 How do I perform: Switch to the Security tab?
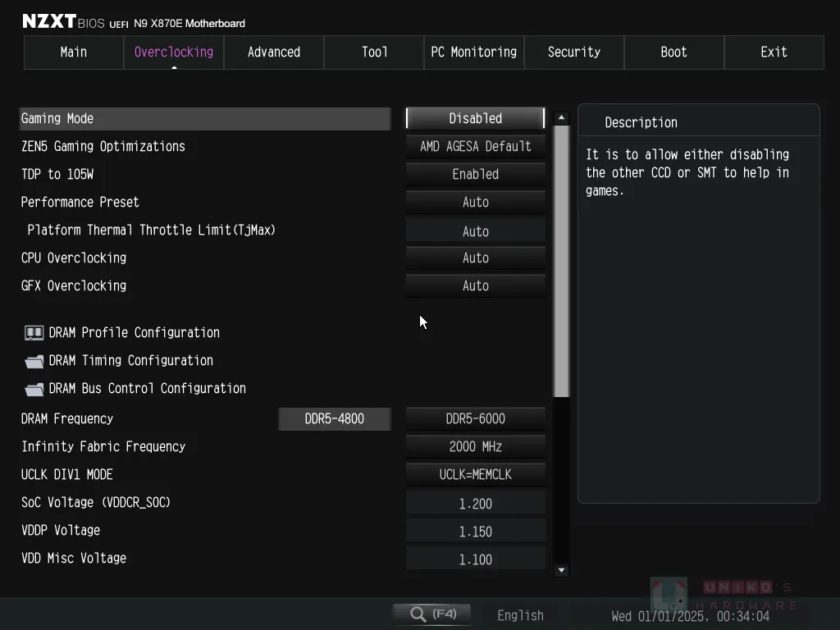click(x=573, y=52)
